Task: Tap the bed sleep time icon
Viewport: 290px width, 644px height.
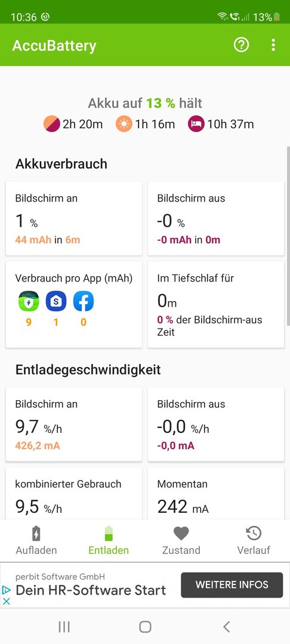Action: click(x=196, y=123)
